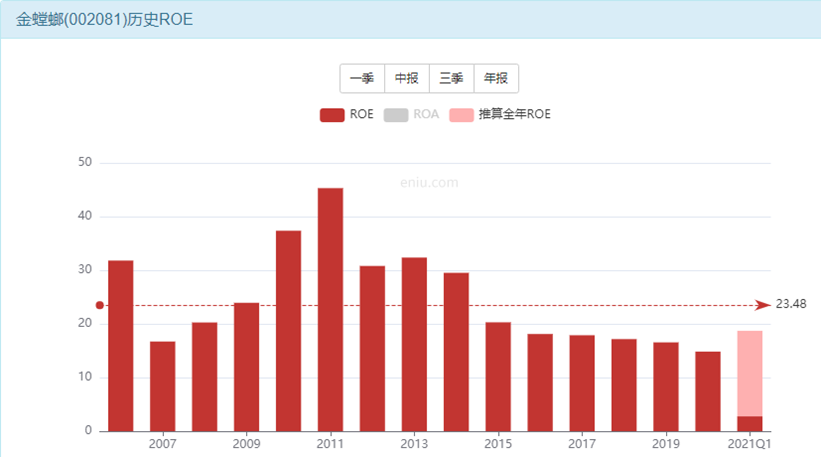Click the ROE bar above 2009

pyautogui.click(x=247, y=367)
